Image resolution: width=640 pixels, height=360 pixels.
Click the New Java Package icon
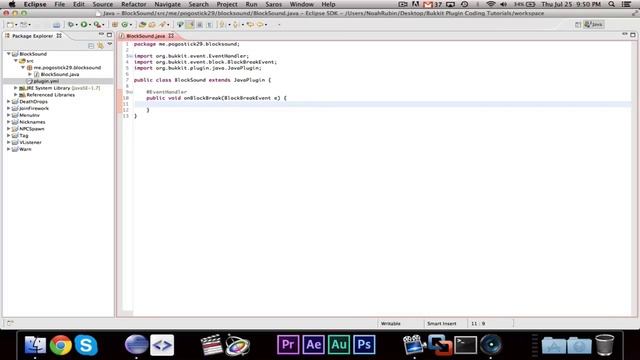[x=115, y=24]
